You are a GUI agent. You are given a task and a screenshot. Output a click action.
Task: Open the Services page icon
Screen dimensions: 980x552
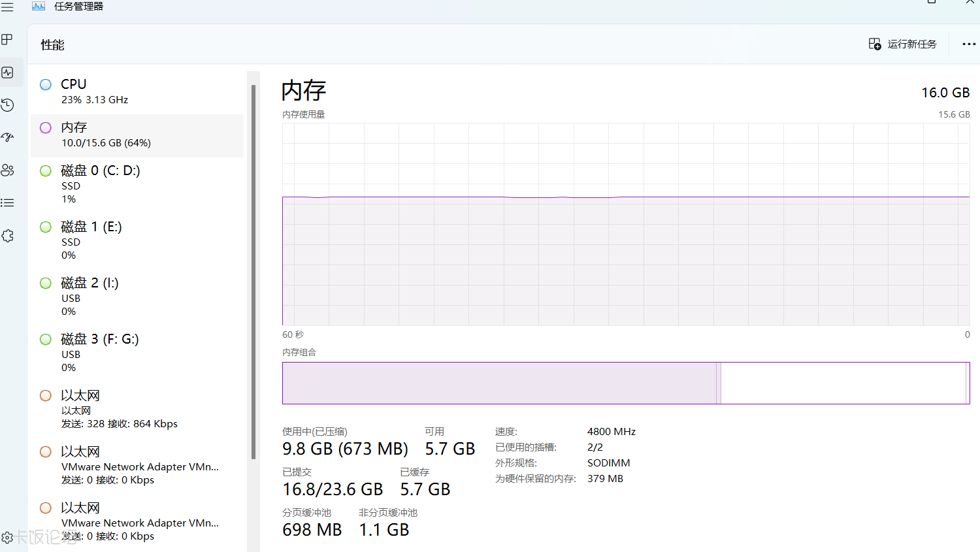pos(7,236)
